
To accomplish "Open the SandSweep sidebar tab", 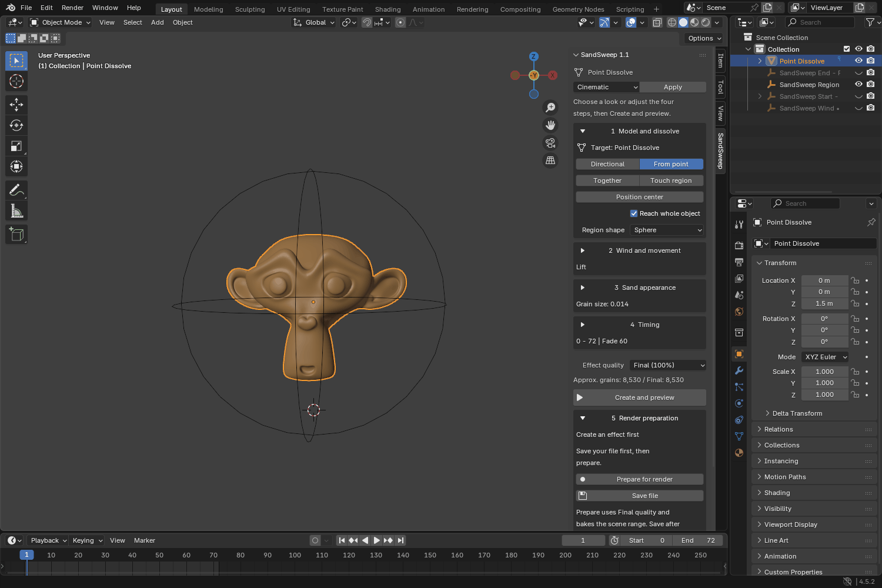I will pyautogui.click(x=720, y=151).
